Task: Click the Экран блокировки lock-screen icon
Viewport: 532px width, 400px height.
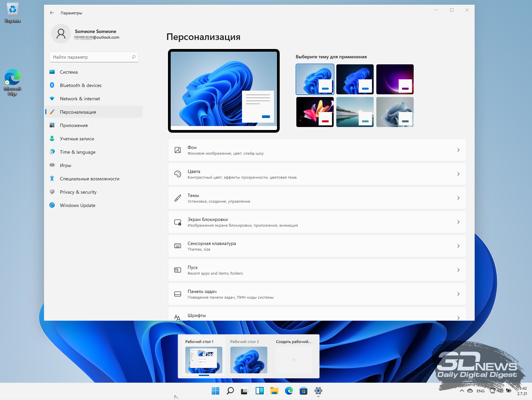Action: click(x=178, y=222)
